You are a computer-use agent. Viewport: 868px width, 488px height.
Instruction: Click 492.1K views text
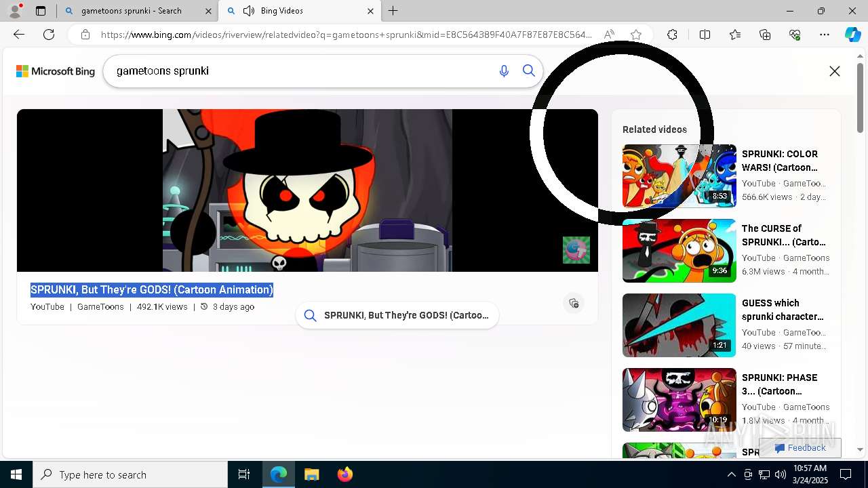pyautogui.click(x=162, y=307)
